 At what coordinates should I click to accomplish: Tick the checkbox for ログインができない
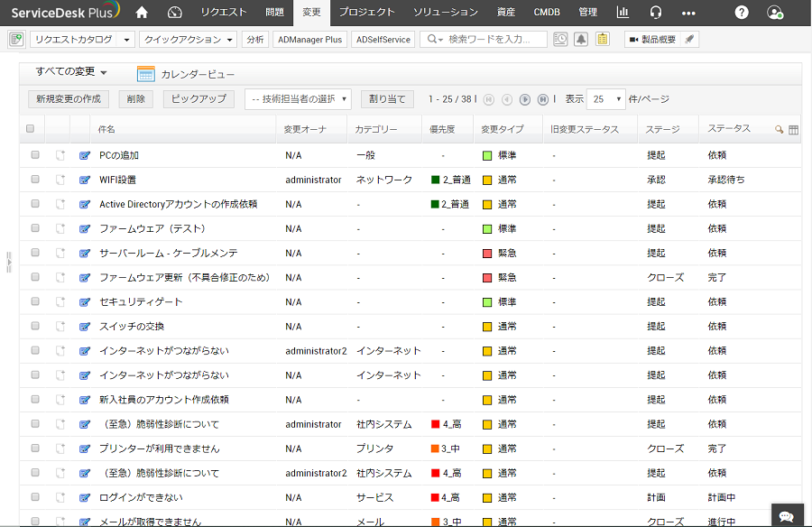tap(34, 497)
